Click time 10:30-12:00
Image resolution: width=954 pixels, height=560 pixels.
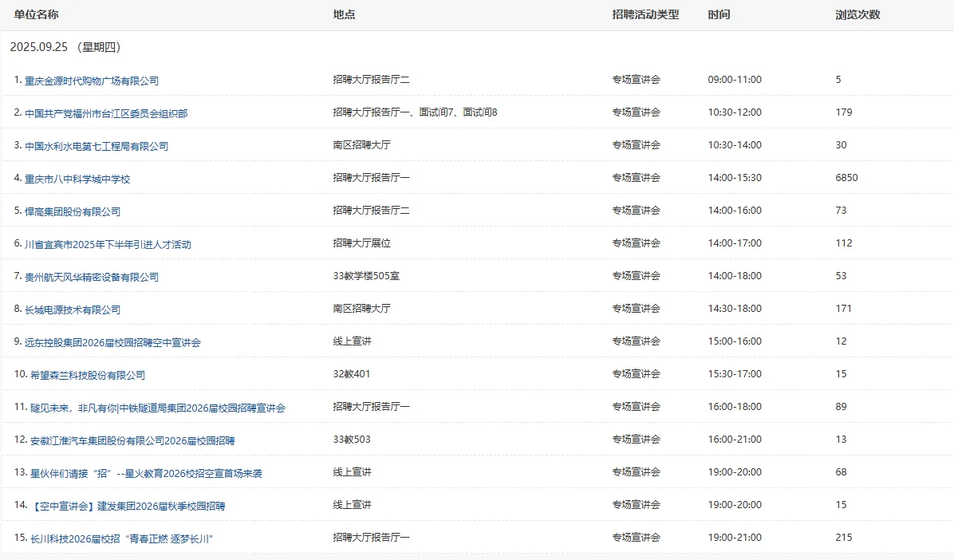tap(735, 112)
